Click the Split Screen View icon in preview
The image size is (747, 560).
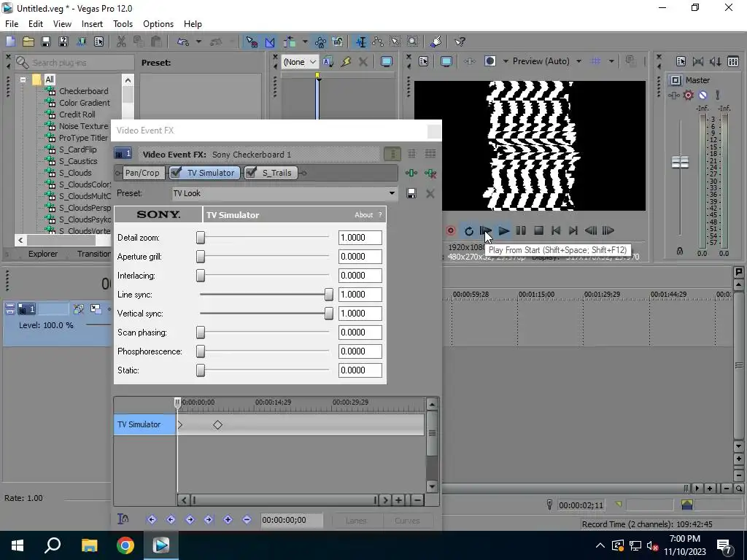(x=489, y=61)
